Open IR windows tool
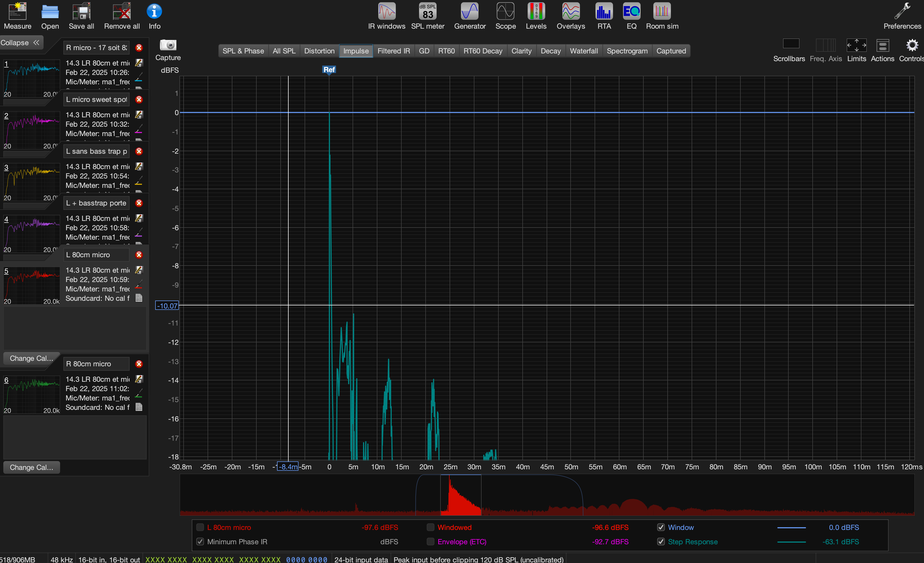Image resolution: width=924 pixels, height=563 pixels. coord(387,11)
